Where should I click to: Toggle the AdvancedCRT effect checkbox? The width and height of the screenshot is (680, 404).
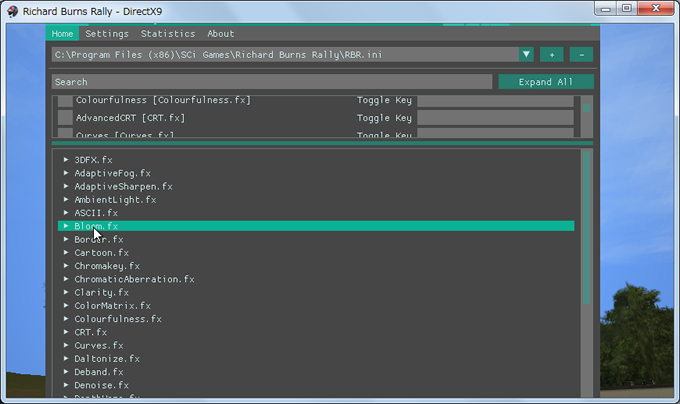[65, 117]
